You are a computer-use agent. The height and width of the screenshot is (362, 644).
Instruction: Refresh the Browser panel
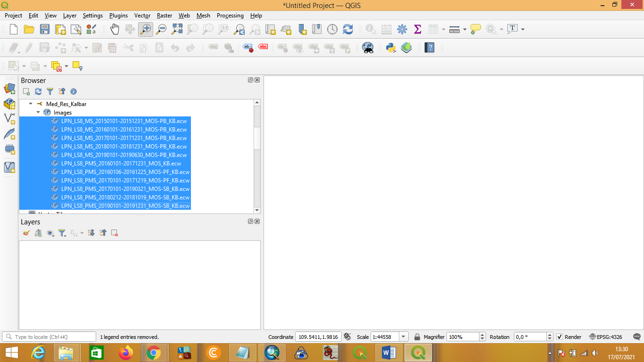38,91
